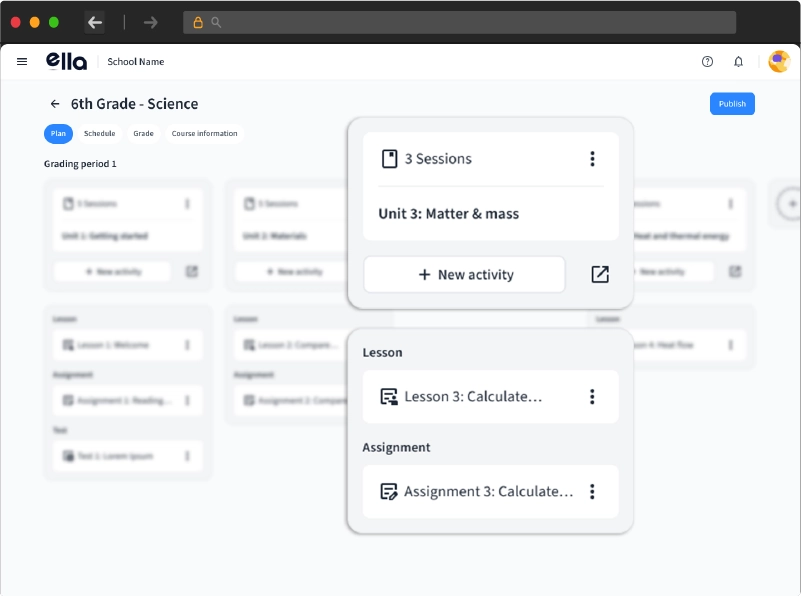
Task: Switch to the Schedule tab
Action: point(99,134)
